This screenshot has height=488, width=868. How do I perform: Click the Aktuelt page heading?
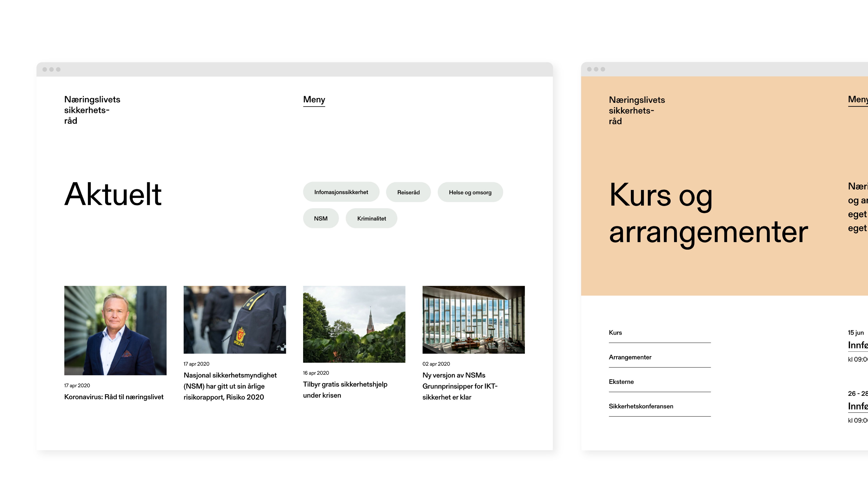pyautogui.click(x=113, y=194)
